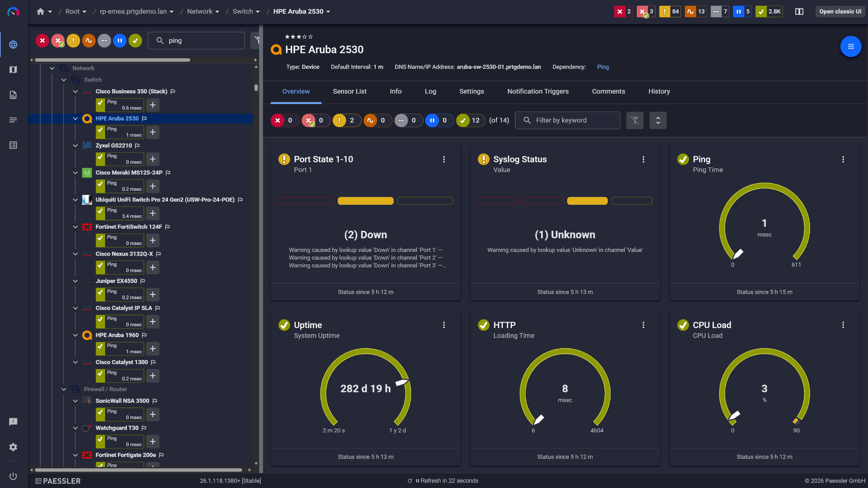This screenshot has height=488, width=868.
Task: Toggle tree filter for Up status
Action: 135,41
